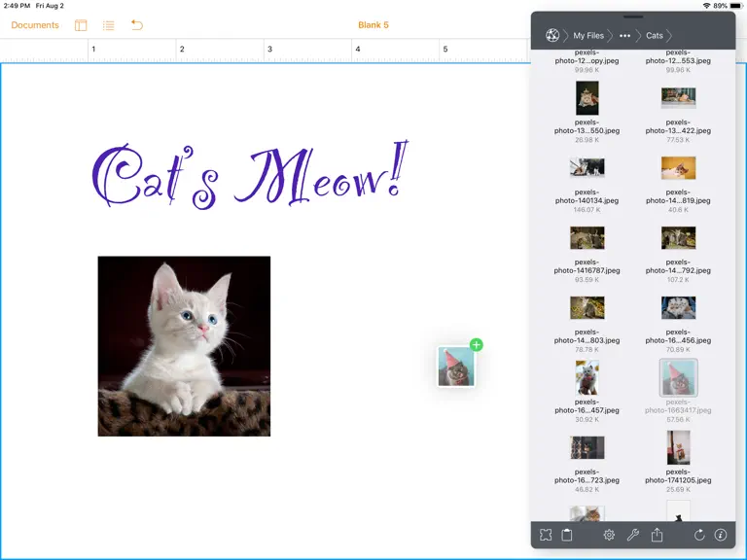Image resolution: width=747 pixels, height=560 pixels.
Task: Go back to Documents
Action: 35,25
